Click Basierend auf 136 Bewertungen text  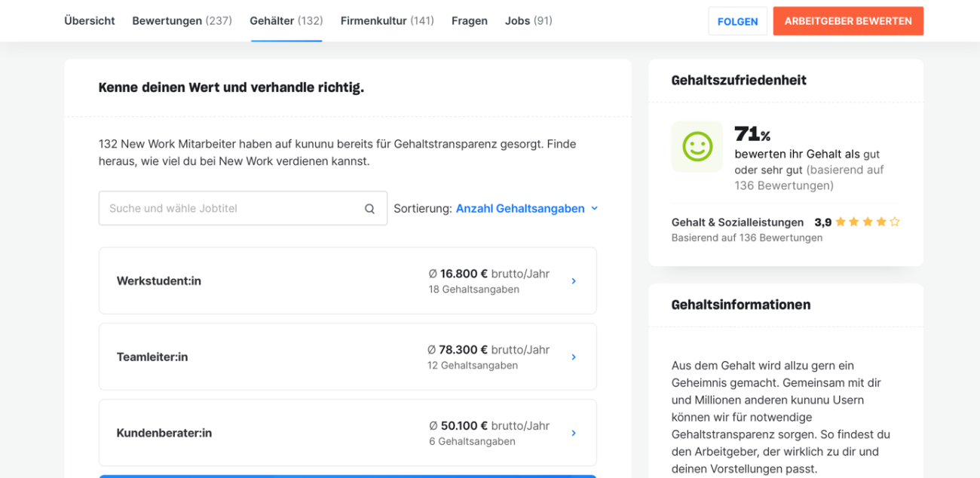[x=747, y=237]
